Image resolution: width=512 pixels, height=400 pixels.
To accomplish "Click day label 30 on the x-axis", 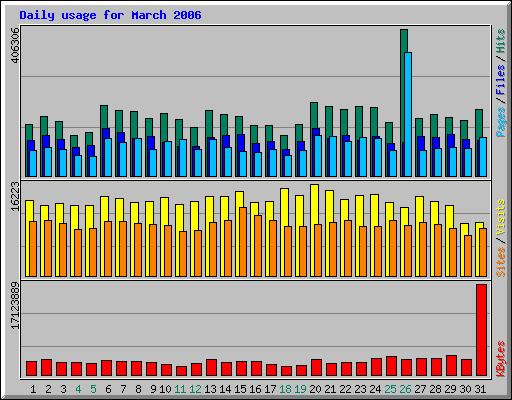I will pos(465,389).
